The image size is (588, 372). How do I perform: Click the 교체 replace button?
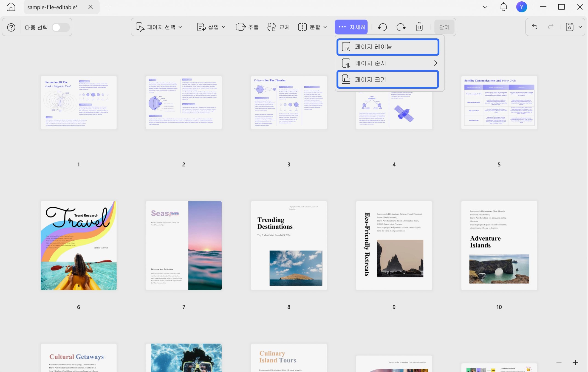click(278, 27)
